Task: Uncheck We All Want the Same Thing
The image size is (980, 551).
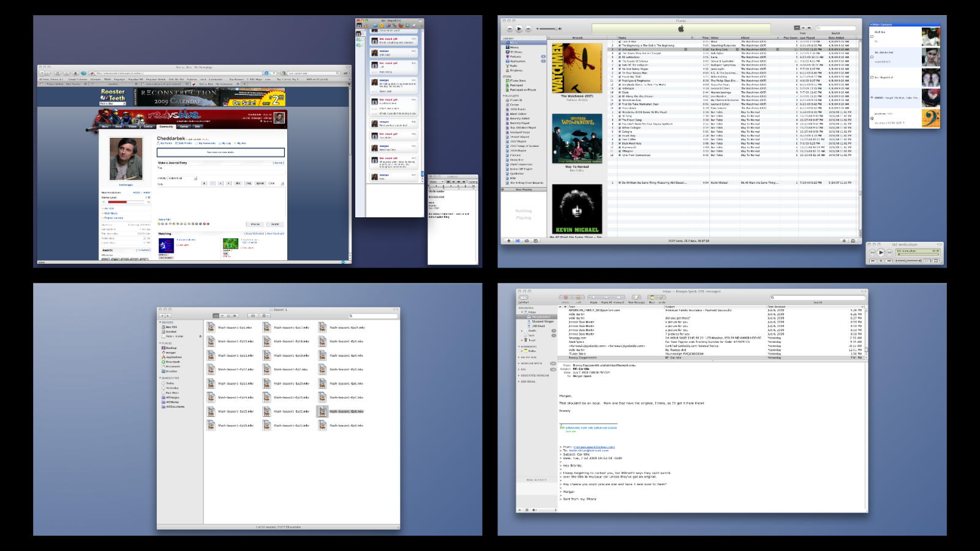Action: [x=620, y=182]
